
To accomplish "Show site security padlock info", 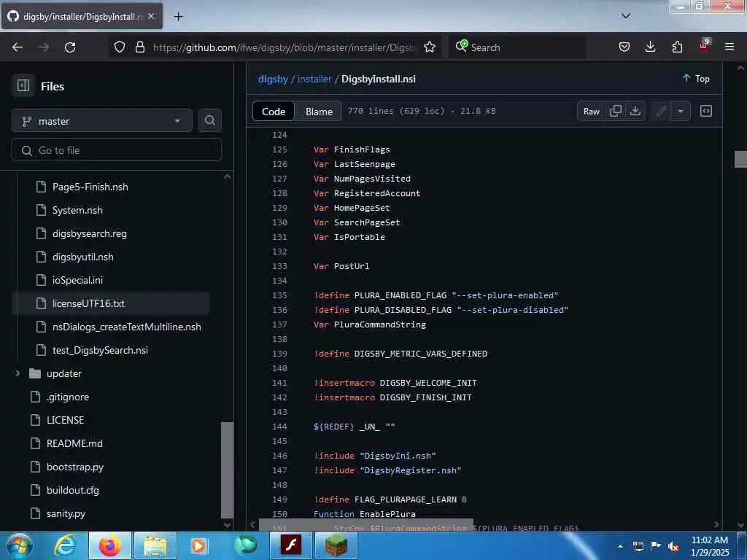I will pyautogui.click(x=139, y=47).
